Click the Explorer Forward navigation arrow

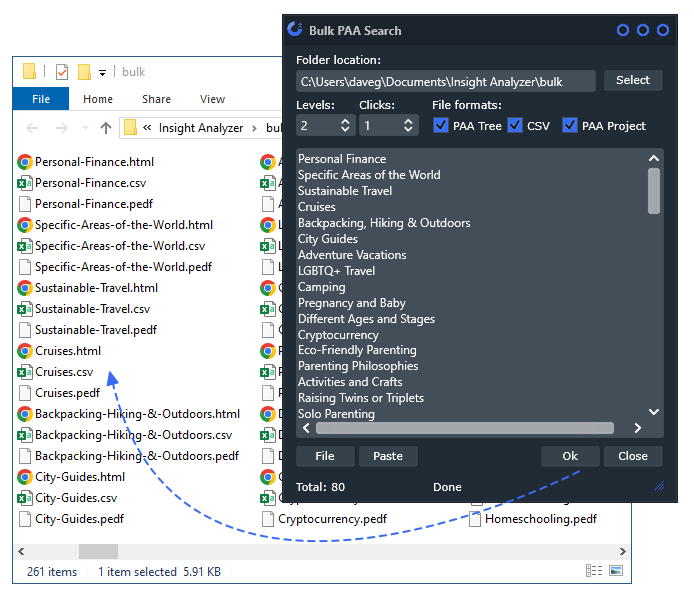(62, 128)
